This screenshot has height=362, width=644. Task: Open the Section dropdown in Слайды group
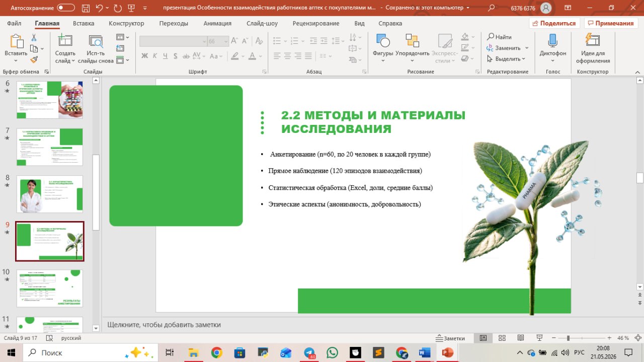click(122, 60)
